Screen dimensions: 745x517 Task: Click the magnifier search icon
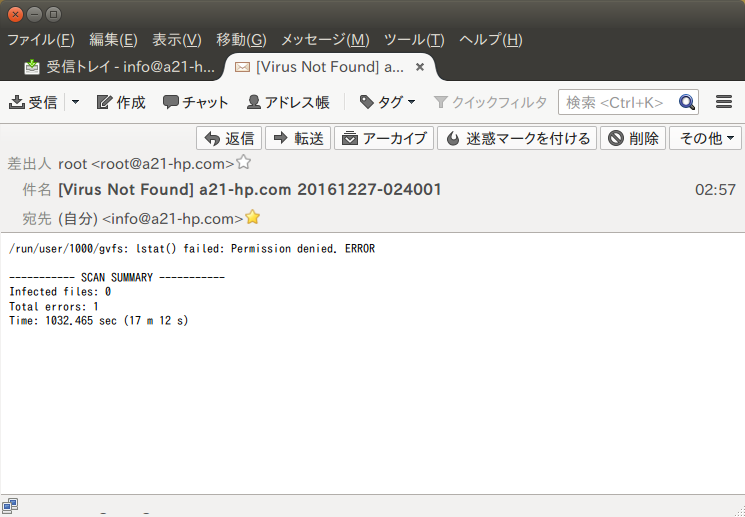pyautogui.click(x=687, y=102)
